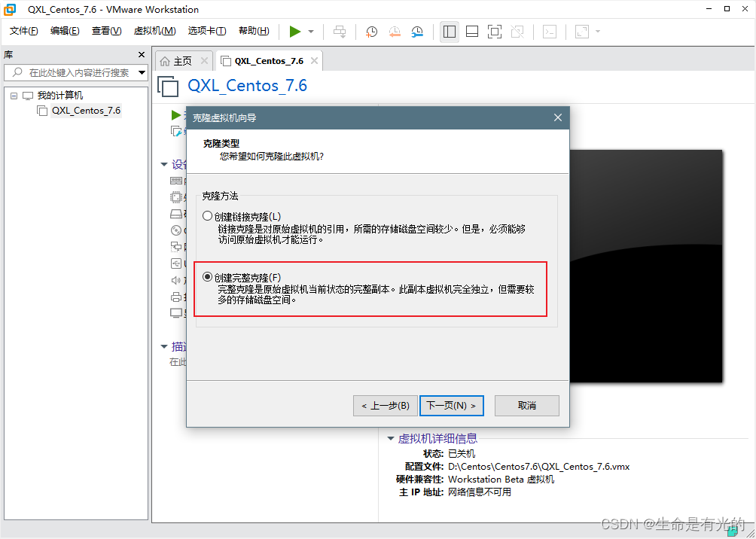
Task: Toggle the library sidebar view icon
Action: (x=450, y=32)
